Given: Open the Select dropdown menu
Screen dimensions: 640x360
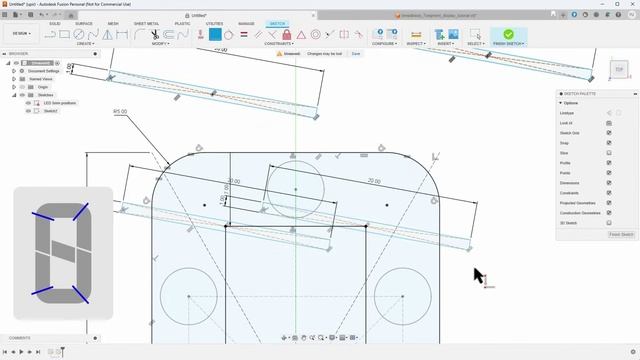Looking at the screenshot, I should tap(476, 44).
